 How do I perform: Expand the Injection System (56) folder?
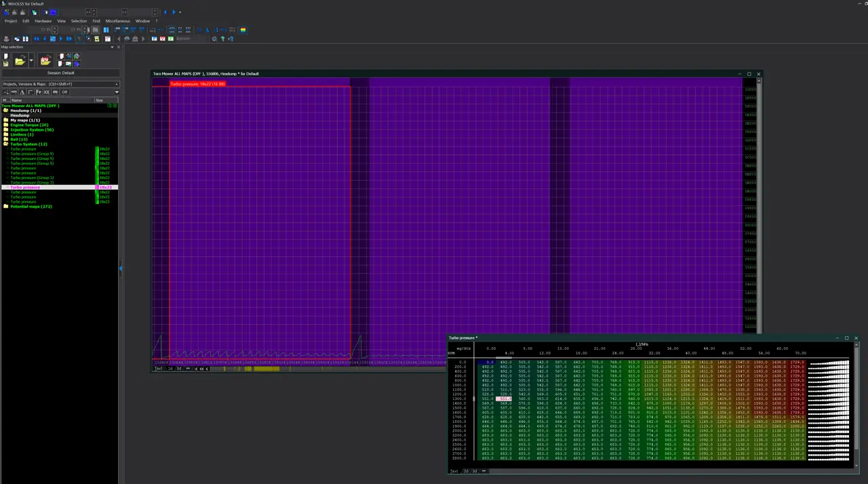pos(31,129)
